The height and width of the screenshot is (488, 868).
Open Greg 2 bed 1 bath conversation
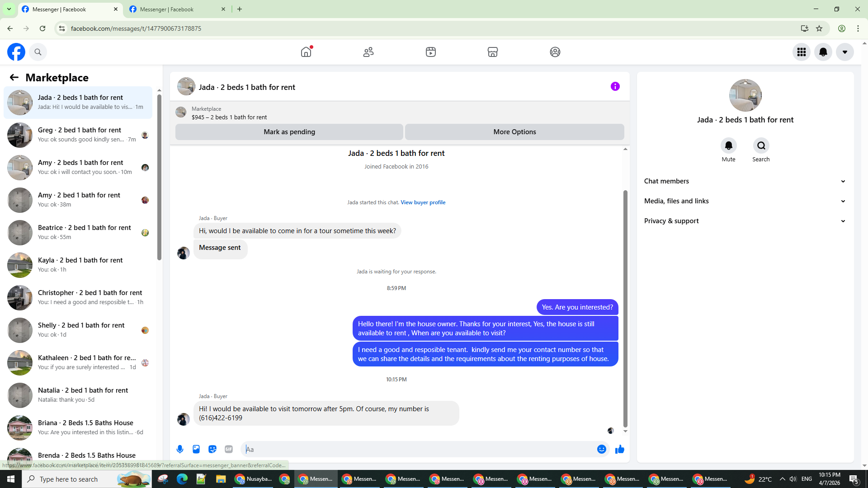coord(78,135)
